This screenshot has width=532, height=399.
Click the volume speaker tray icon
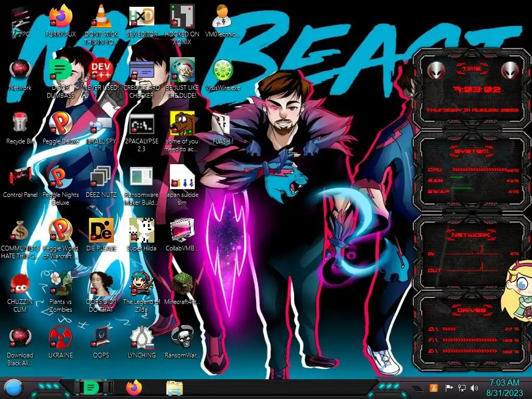tap(474, 388)
